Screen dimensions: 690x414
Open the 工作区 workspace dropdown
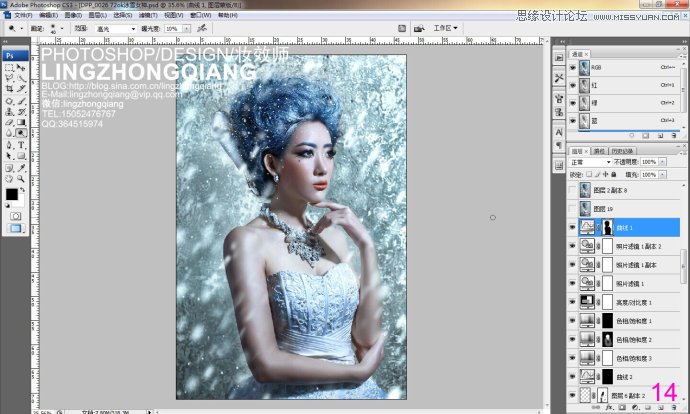(445, 28)
